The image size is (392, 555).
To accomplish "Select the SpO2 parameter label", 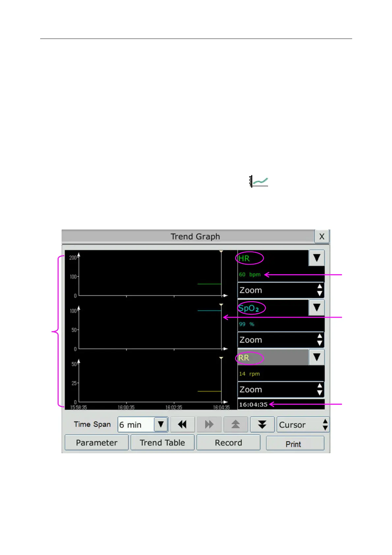I will tap(249, 308).
